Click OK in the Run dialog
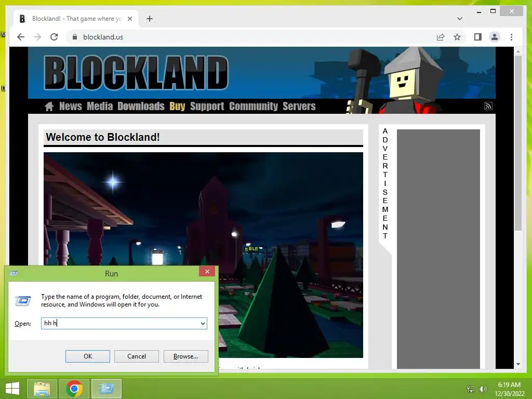The image size is (532, 399). click(x=87, y=356)
